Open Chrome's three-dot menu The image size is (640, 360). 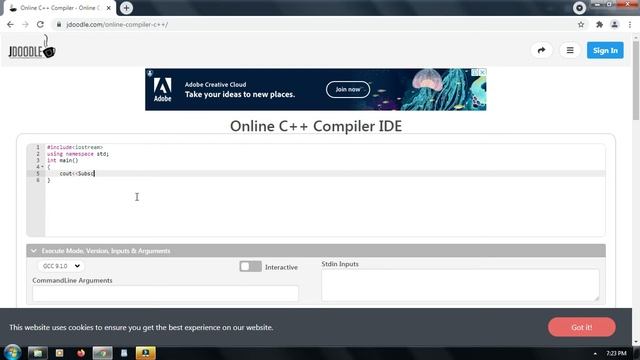pos(630,24)
